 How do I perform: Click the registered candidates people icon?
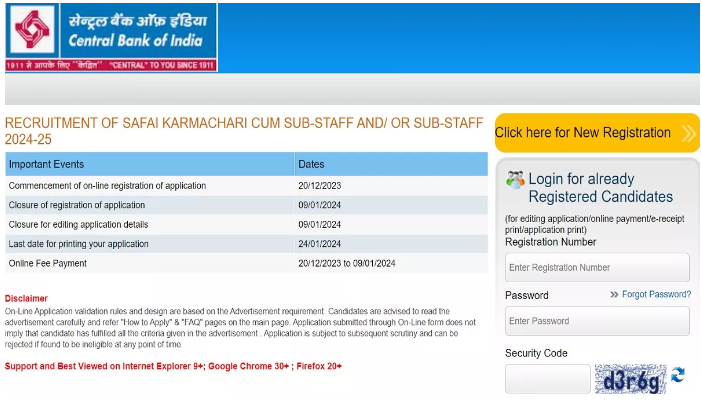point(515,180)
